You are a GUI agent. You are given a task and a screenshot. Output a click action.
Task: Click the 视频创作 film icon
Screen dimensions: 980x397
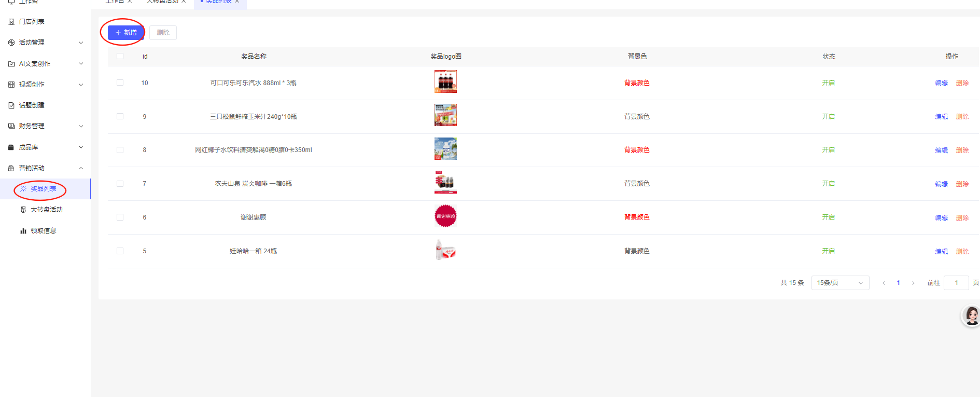point(11,85)
